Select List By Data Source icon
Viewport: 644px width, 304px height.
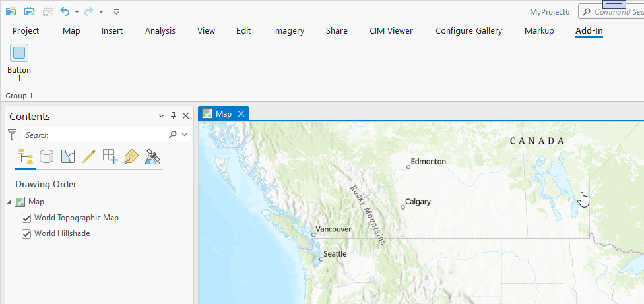(x=46, y=156)
